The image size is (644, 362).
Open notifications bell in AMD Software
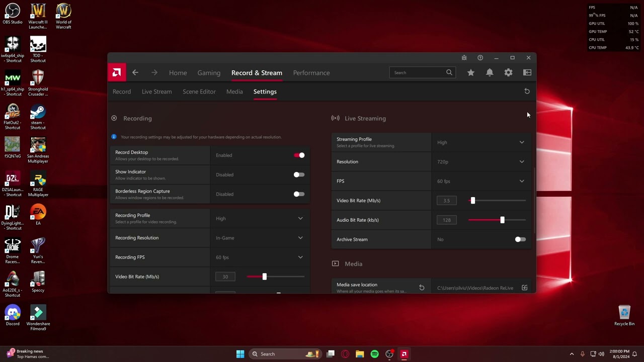click(x=490, y=72)
